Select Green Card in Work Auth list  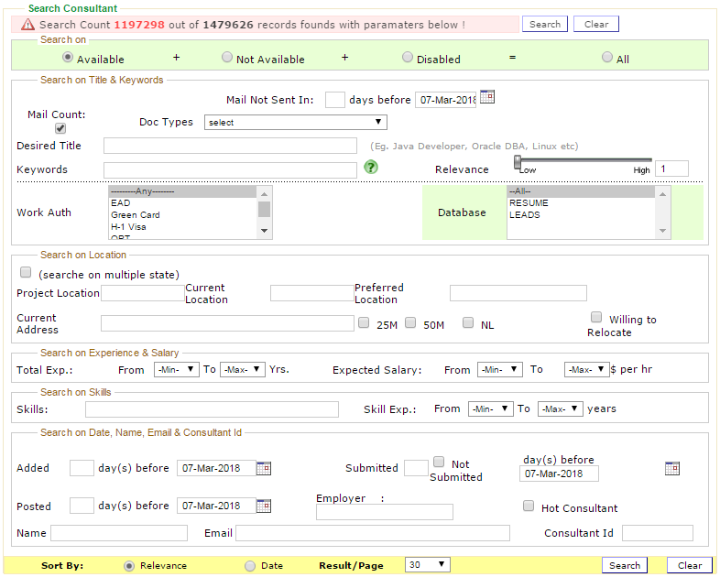(x=136, y=215)
